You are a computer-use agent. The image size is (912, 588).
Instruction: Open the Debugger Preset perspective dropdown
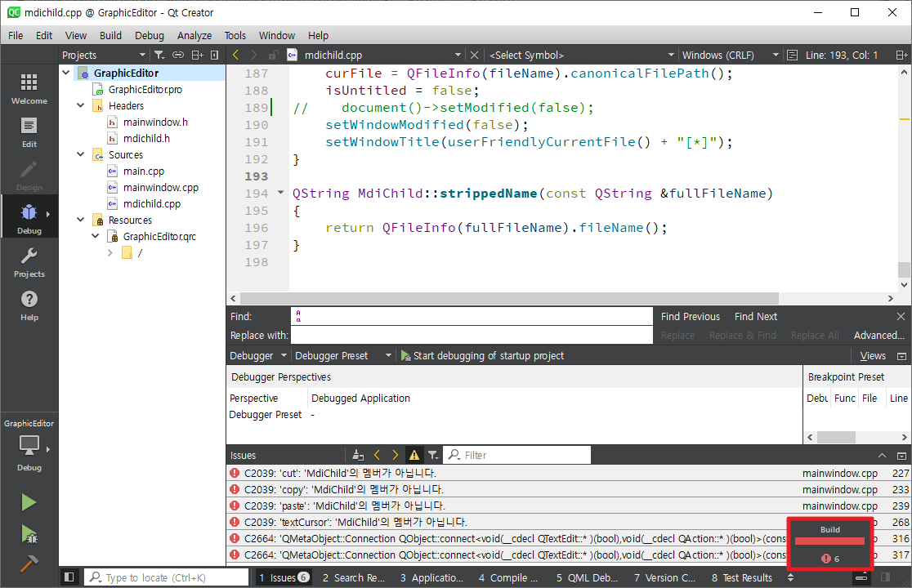(x=343, y=355)
